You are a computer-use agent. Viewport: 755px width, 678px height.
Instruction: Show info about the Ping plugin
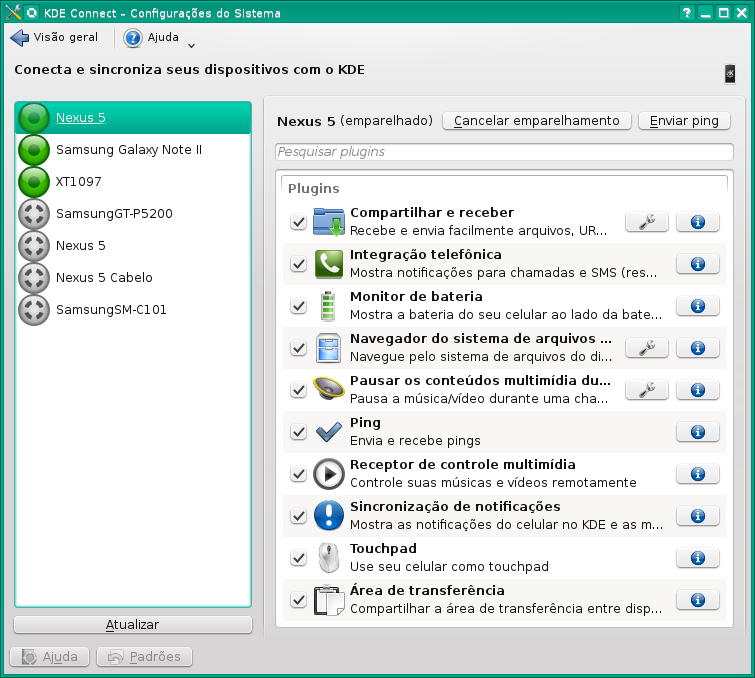click(x=698, y=432)
